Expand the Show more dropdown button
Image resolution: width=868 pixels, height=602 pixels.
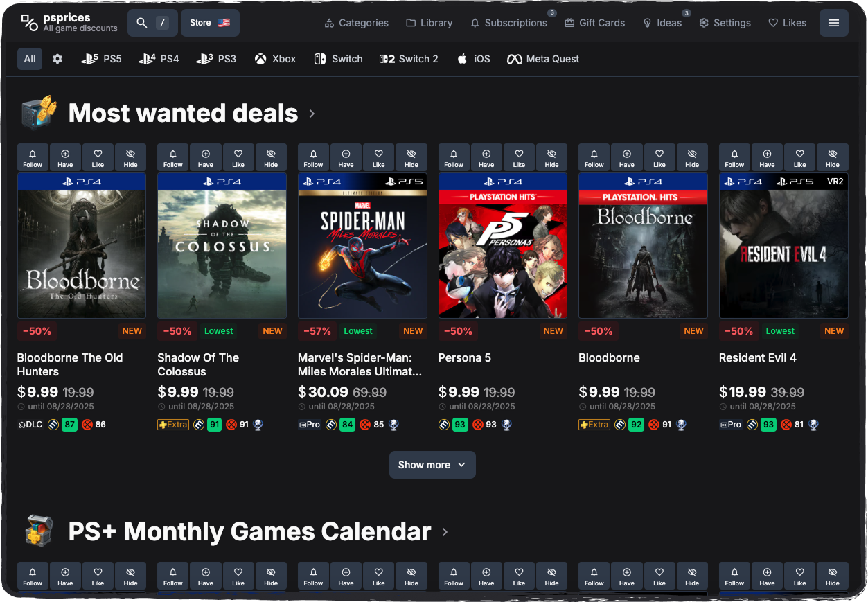click(x=432, y=465)
